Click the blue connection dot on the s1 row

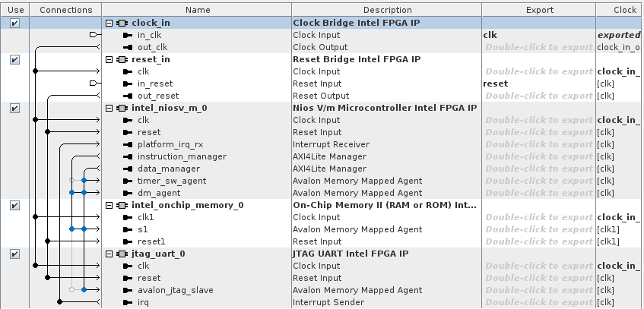72,229
